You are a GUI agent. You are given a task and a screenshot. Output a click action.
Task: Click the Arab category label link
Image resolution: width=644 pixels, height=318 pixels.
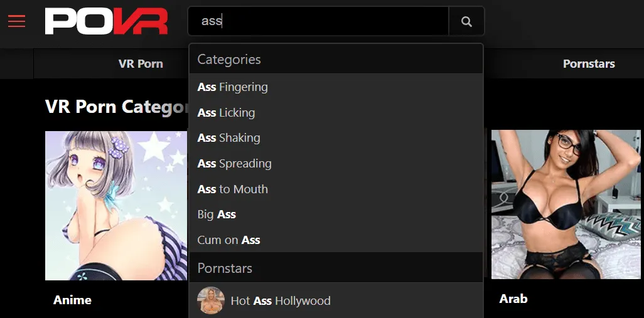pyautogui.click(x=513, y=299)
